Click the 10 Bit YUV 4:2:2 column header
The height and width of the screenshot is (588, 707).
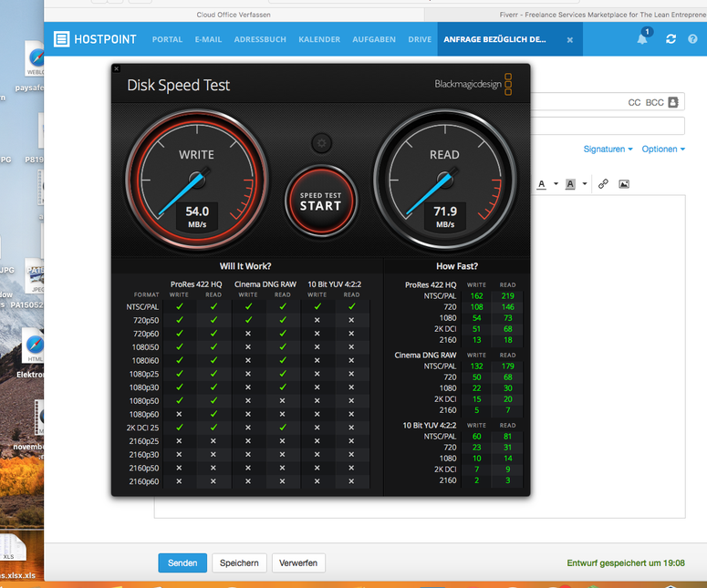point(334,284)
